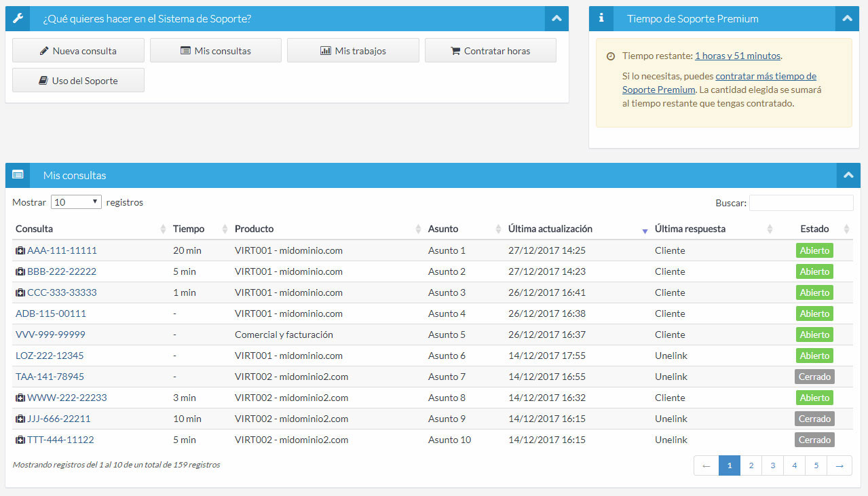The height and width of the screenshot is (496, 868).
Task: Click the medkit icon beside WWW-222-22233
Action: 20,398
